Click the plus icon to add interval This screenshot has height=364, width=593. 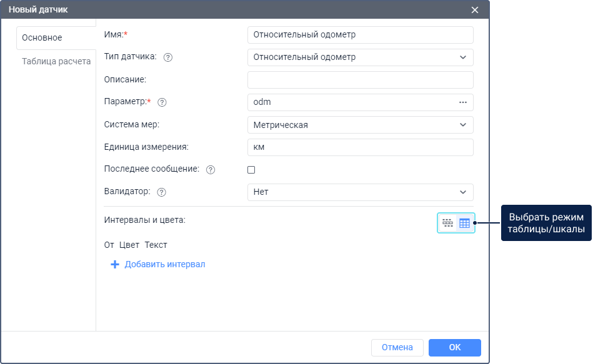tap(114, 265)
